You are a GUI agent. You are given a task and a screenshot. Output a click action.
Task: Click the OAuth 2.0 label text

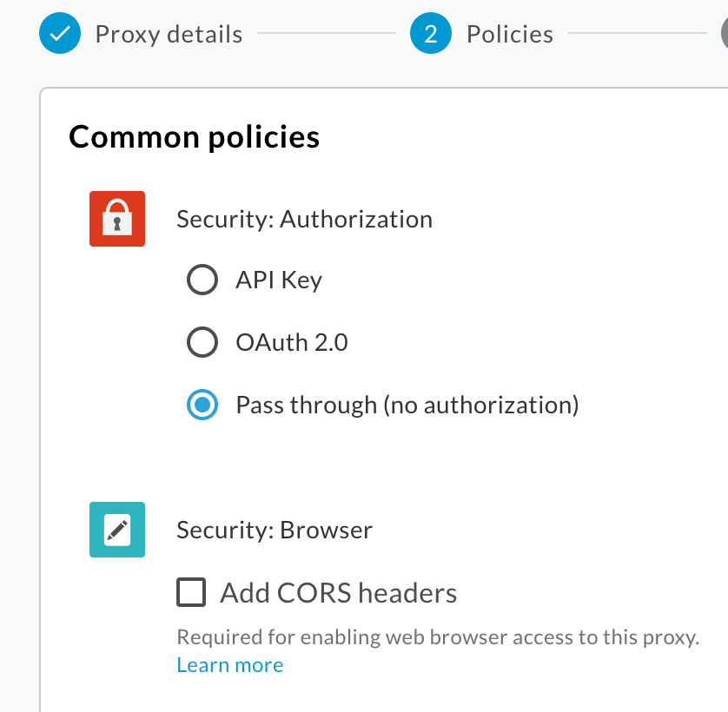(x=291, y=342)
